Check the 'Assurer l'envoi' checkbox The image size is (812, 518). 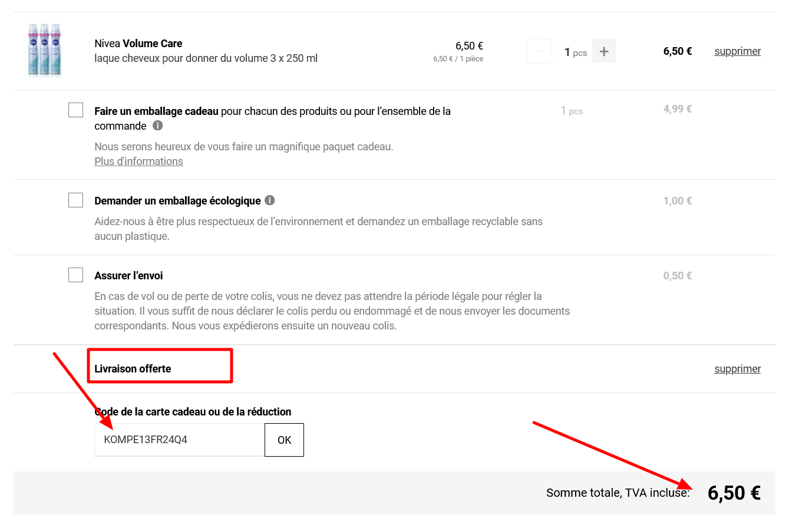click(75, 275)
